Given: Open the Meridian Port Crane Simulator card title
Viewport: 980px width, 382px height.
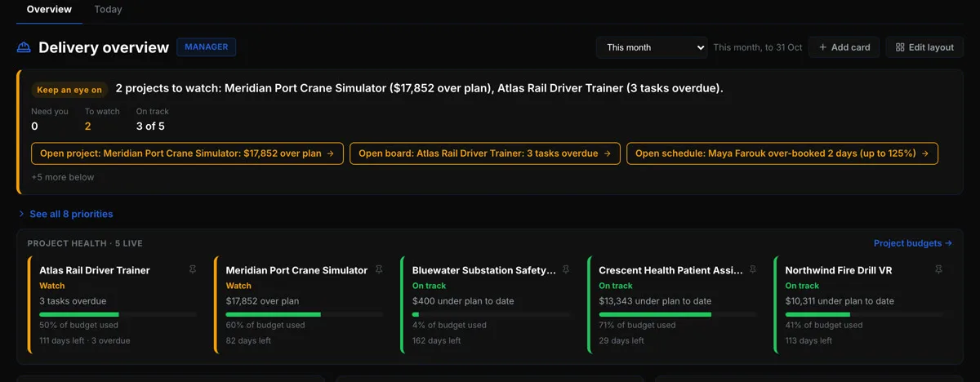Looking at the screenshot, I should click(296, 270).
